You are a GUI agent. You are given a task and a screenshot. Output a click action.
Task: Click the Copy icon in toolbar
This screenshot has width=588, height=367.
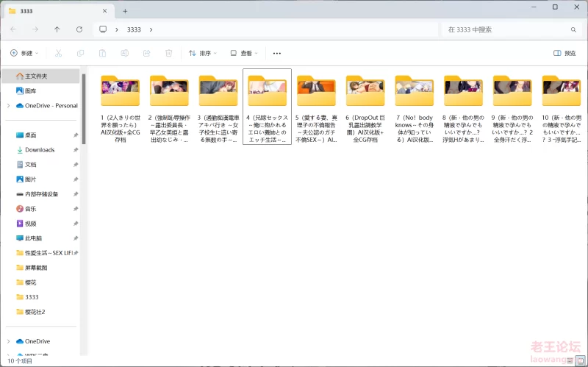(x=80, y=53)
